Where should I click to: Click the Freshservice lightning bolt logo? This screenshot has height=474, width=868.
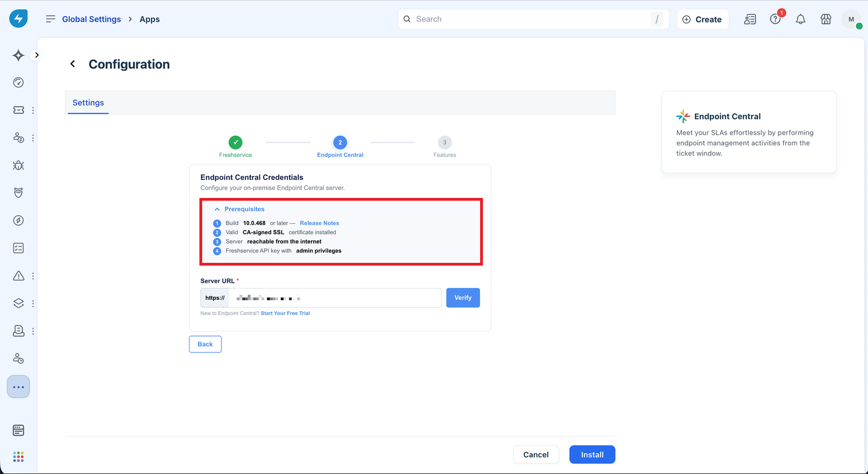click(18, 19)
